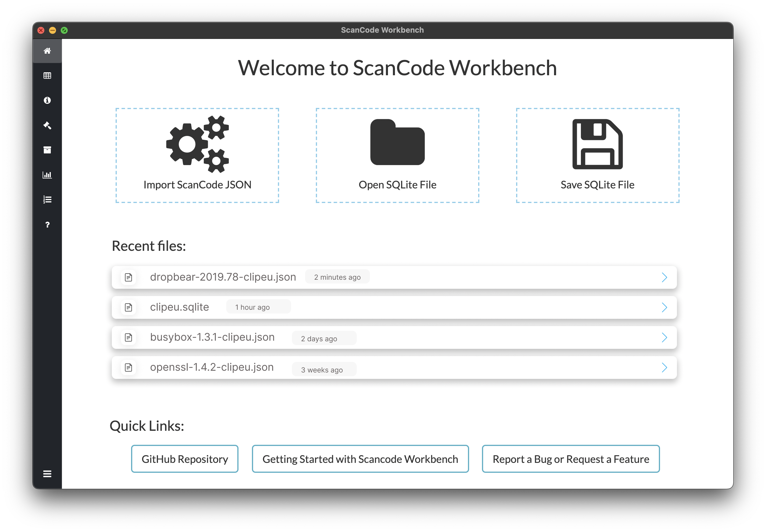766x532 pixels.
Task: Open help via the question mark icon
Action: pos(47,225)
